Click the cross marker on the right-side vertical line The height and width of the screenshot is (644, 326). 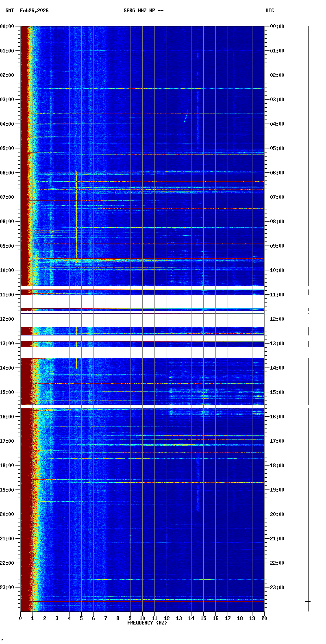coord(308,601)
